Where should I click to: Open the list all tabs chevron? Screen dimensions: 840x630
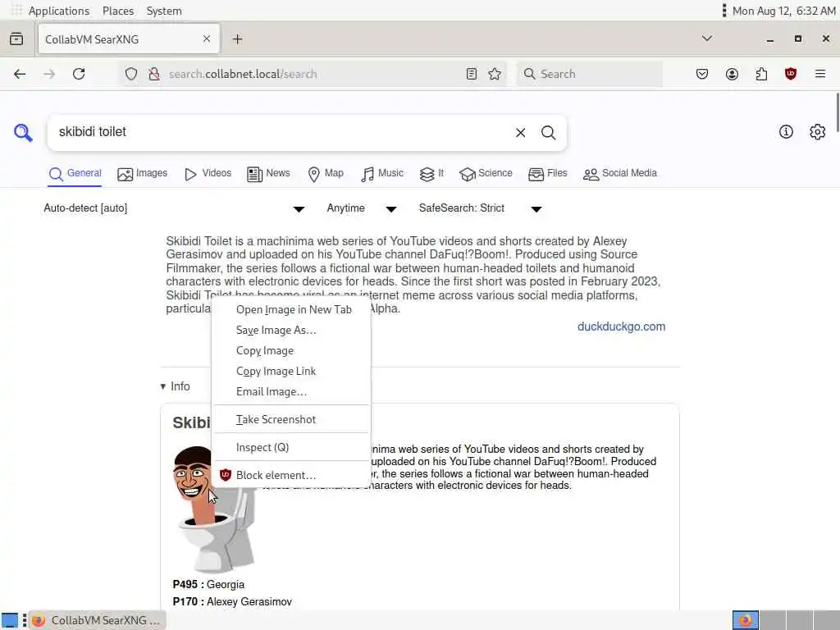point(707,39)
